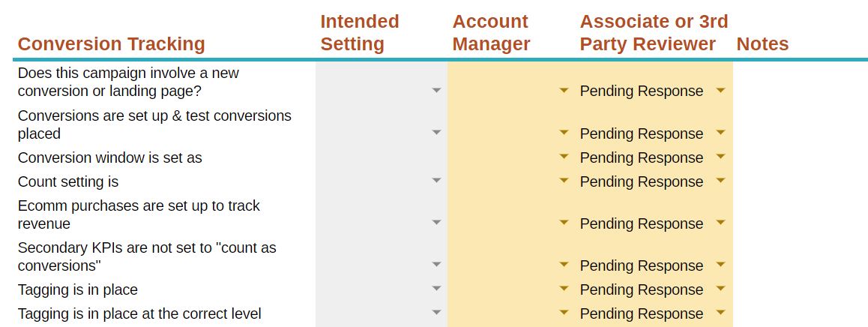
Task: Expand Intended Setting dropdown for Ecomm purchases row
Action: tap(437, 223)
